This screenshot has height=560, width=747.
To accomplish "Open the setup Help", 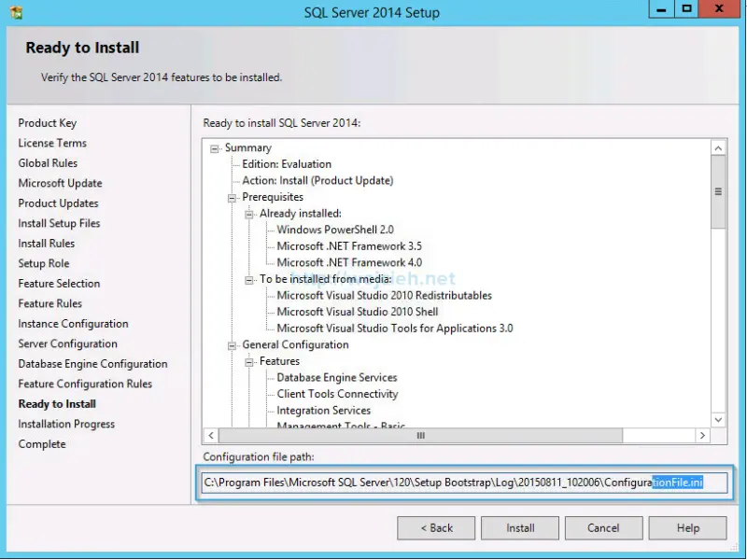I will click(x=687, y=527).
